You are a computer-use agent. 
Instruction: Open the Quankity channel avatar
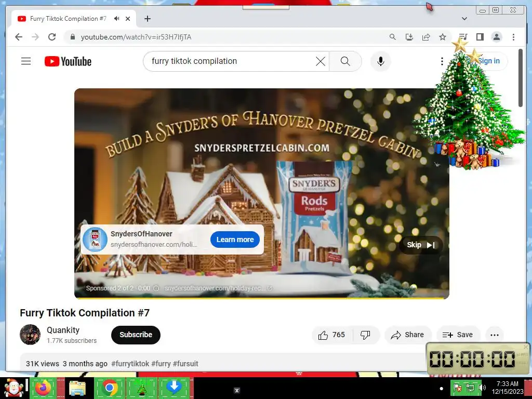(30, 335)
